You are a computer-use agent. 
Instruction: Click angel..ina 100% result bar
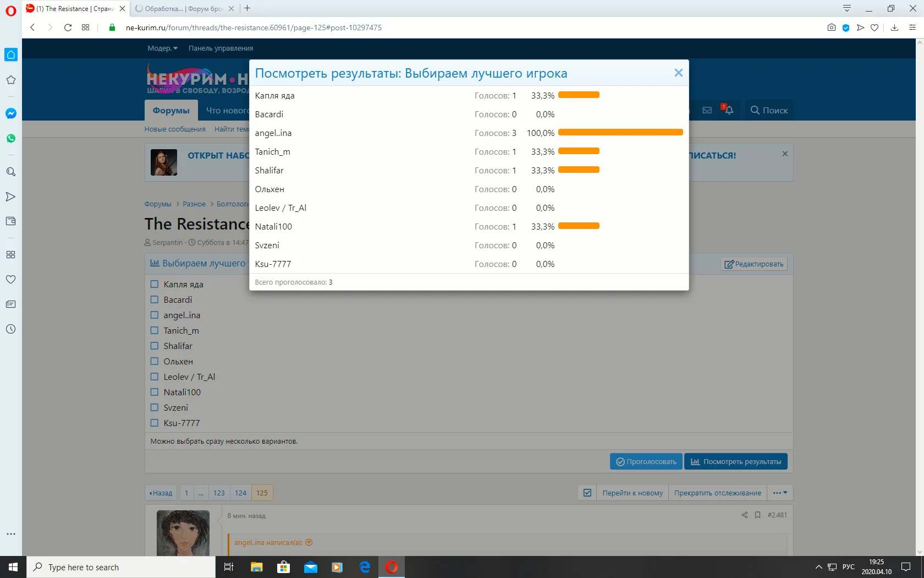click(x=620, y=132)
